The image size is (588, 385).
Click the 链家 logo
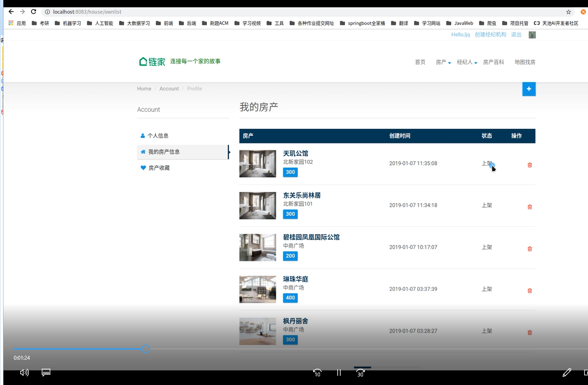(x=152, y=61)
